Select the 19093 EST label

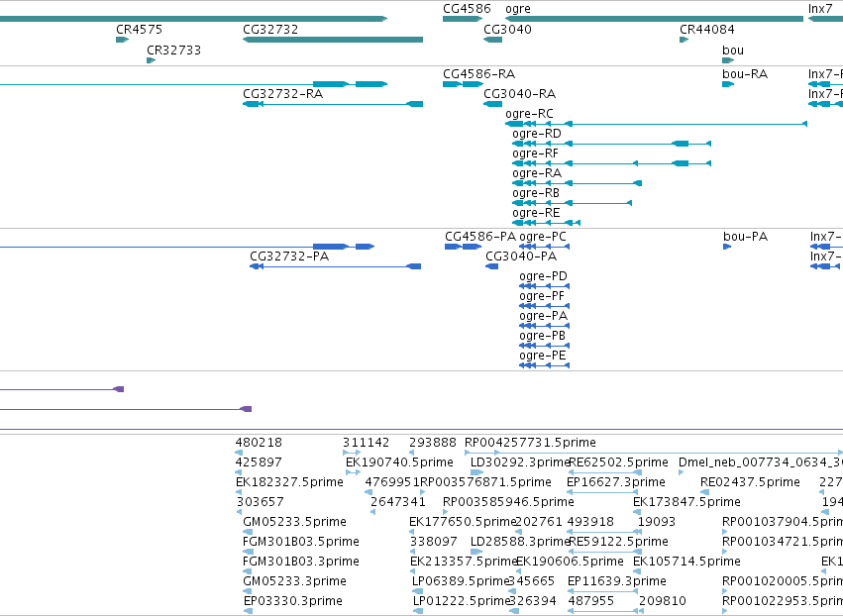pos(657,523)
